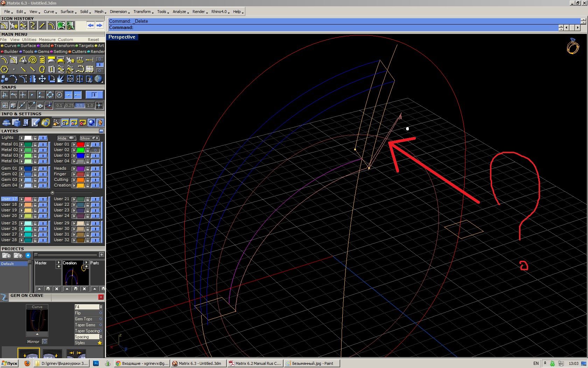
Task: Select the spiral curve tool icon
Action: click(x=33, y=60)
